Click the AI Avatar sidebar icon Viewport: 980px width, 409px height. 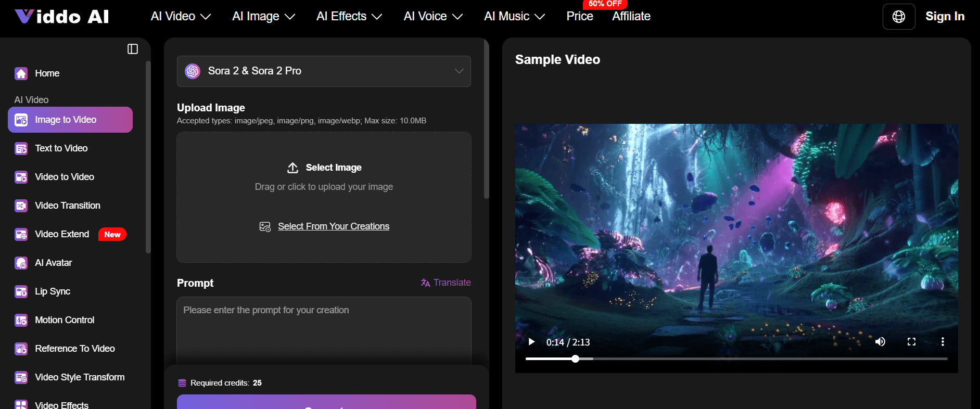click(21, 263)
